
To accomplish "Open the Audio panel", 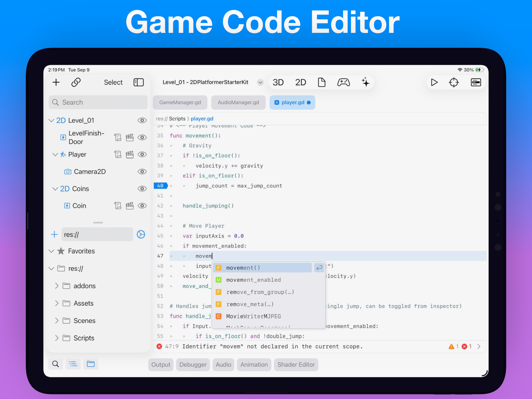I will 223,365.
